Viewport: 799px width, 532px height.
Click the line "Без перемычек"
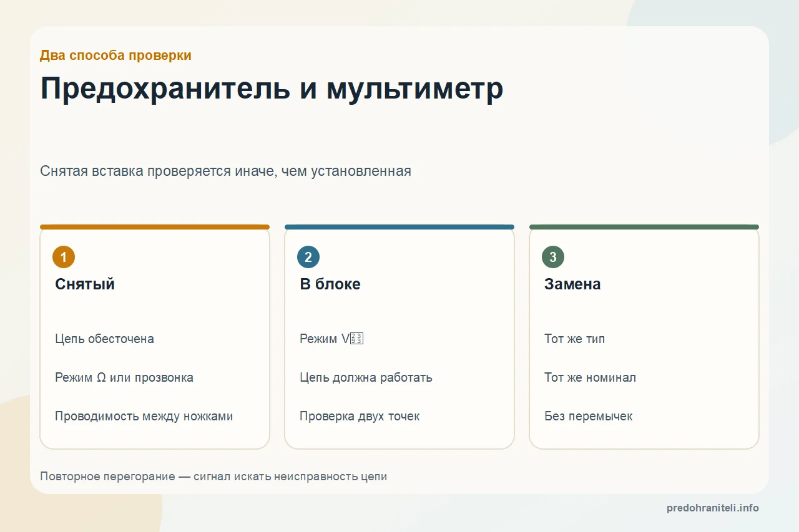588,416
